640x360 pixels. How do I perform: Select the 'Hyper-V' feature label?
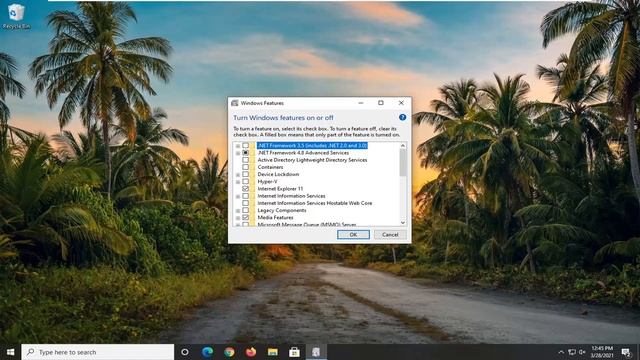tap(267, 182)
